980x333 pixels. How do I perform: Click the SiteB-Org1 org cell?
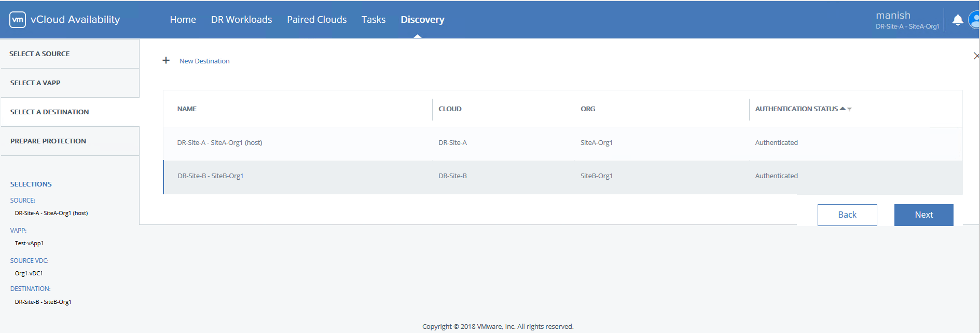[x=597, y=176]
